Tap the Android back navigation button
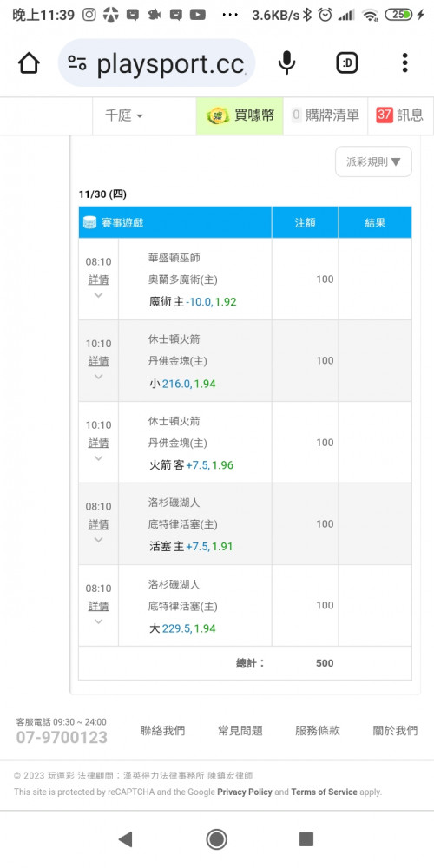The image size is (434, 868). click(126, 839)
